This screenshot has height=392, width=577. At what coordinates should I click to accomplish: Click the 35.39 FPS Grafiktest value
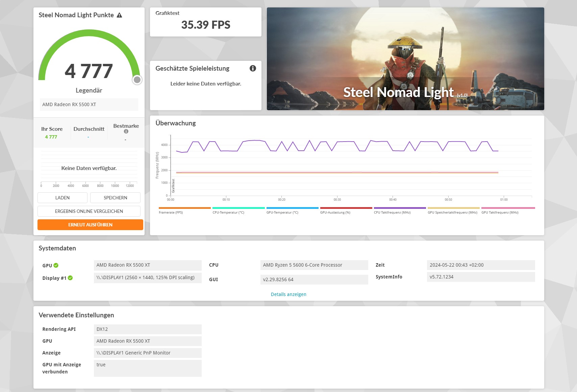(x=206, y=25)
